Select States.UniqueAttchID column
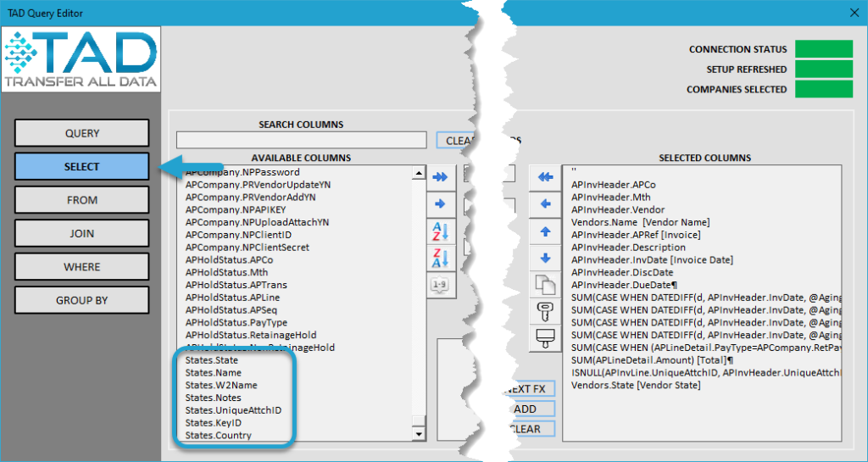 pos(233,410)
